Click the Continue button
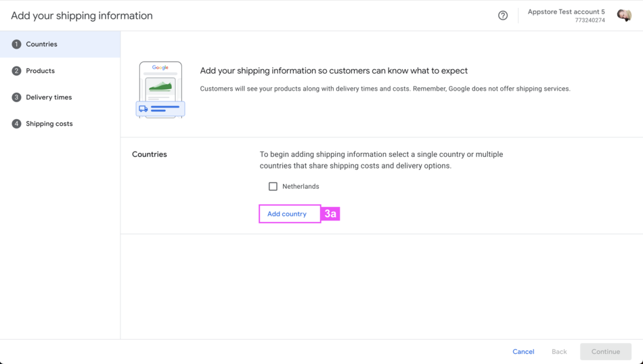The height and width of the screenshot is (364, 643). coord(605,352)
